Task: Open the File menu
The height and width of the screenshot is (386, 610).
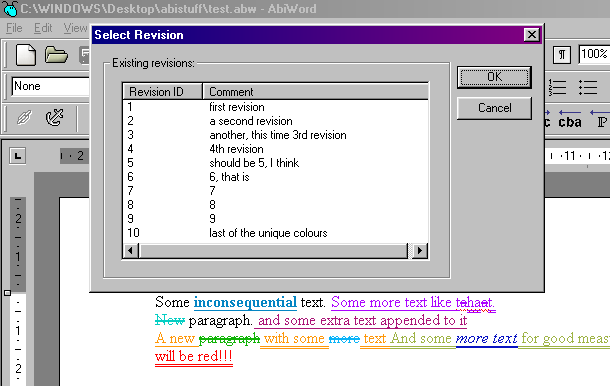Action: (14, 28)
